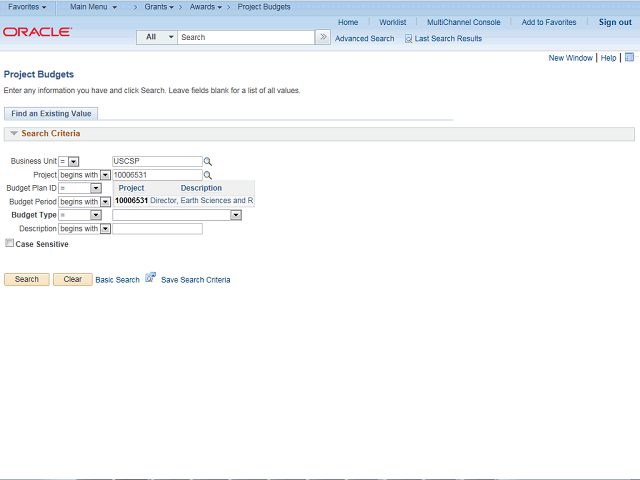This screenshot has height=480, width=640.
Task: Click Advanced Search link
Action: (364, 39)
